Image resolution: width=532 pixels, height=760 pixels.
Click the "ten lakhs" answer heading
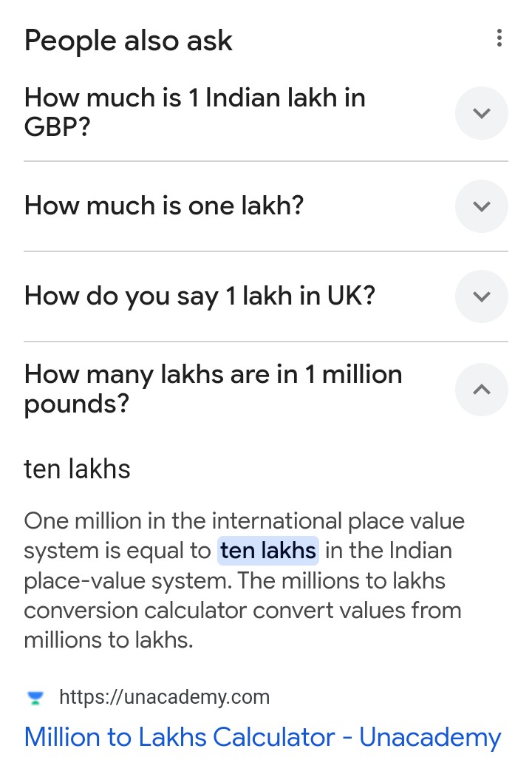pyautogui.click(x=77, y=469)
